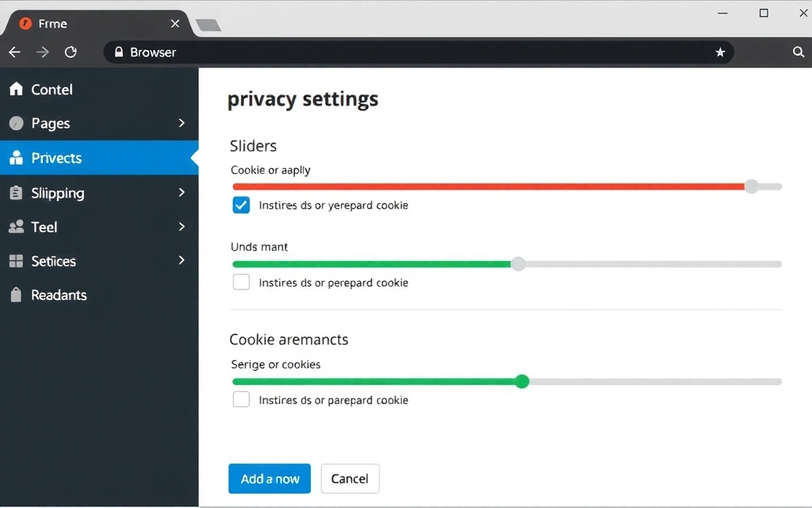The image size is (812, 508).
Task: Click the clipboard icon next to Slipping
Action: tap(16, 193)
